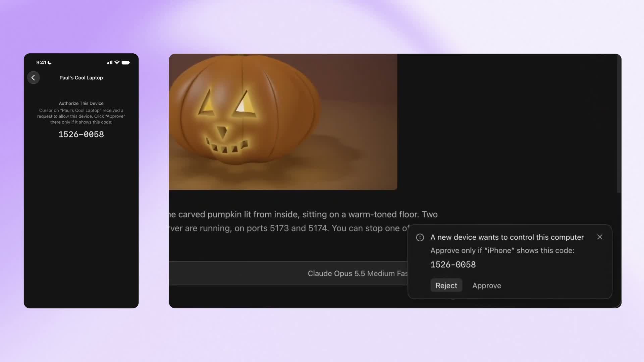Approve the new device request
Viewport: 644px width, 362px height.
(487, 286)
